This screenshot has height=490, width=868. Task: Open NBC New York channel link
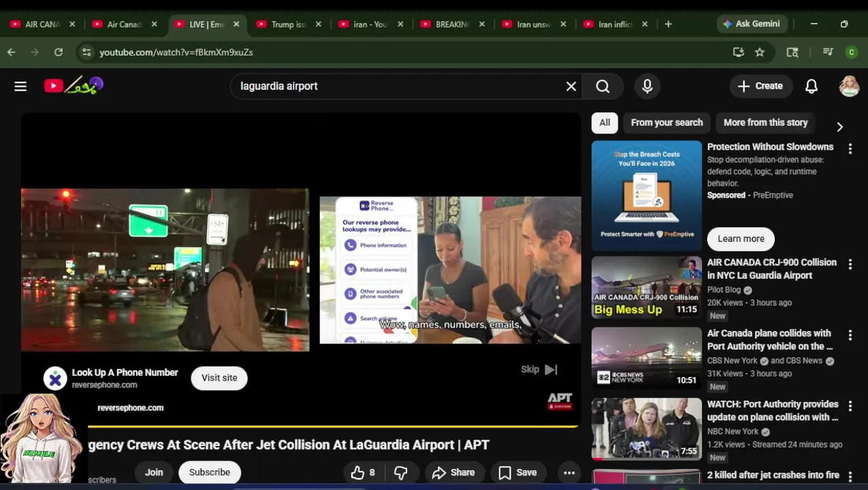tap(733, 431)
